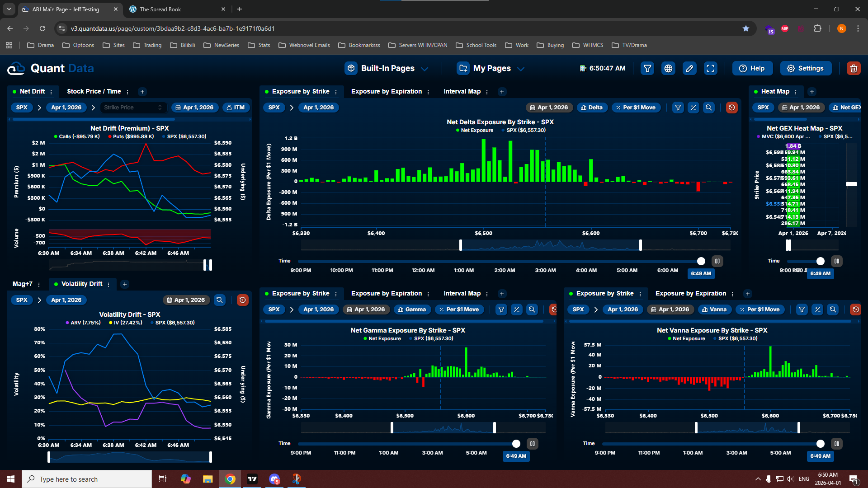Open the Settings button
The height and width of the screenshot is (488, 868).
point(806,68)
